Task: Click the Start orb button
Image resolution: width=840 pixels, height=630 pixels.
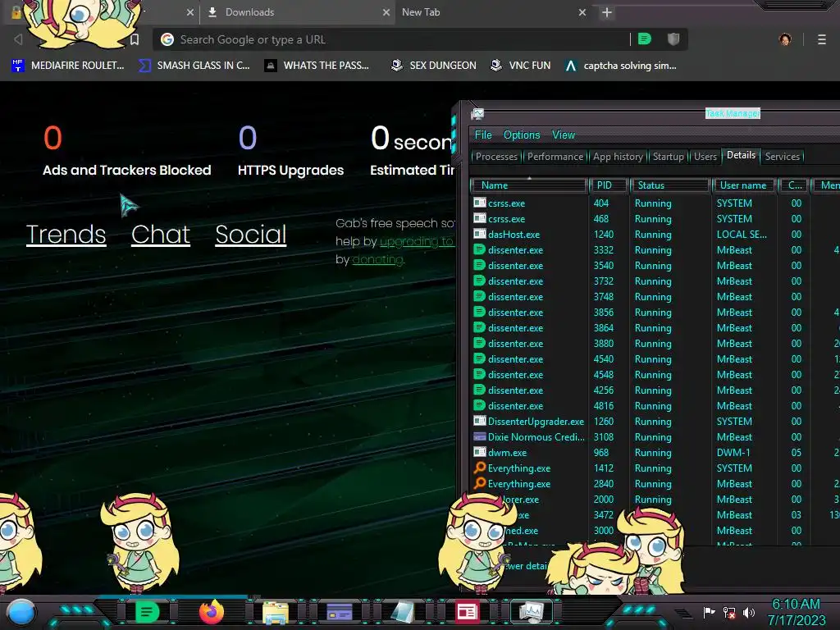Action: coord(21,612)
